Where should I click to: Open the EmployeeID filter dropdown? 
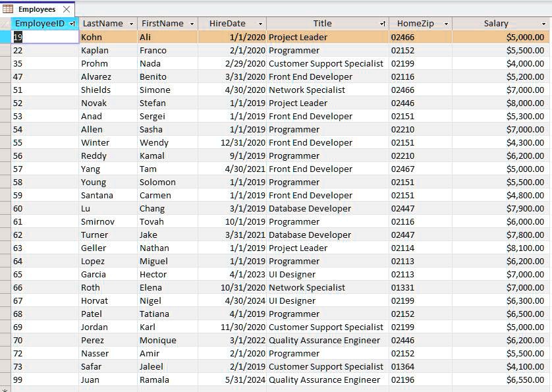coord(72,23)
